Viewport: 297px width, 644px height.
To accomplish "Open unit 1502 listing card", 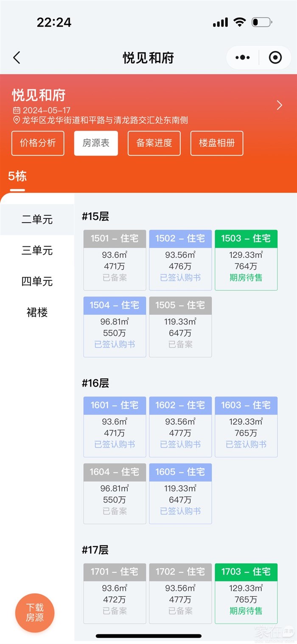I will click(180, 260).
